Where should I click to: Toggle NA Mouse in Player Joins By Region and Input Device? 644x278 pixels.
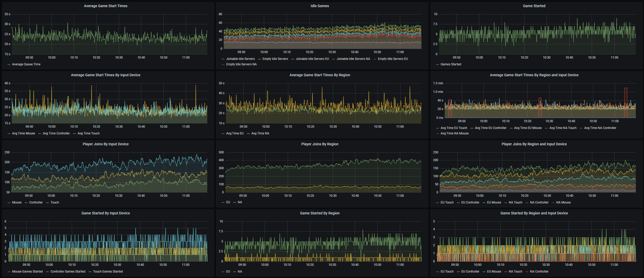[x=563, y=203]
